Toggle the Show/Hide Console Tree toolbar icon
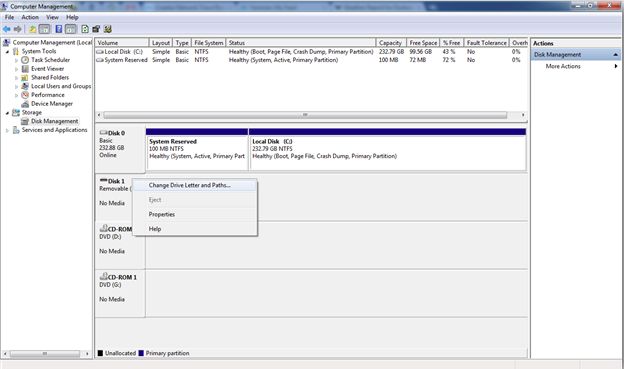 [45, 29]
